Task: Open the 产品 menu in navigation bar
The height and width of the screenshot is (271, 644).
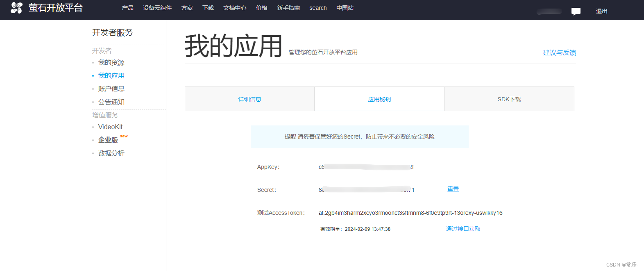Action: point(127,8)
